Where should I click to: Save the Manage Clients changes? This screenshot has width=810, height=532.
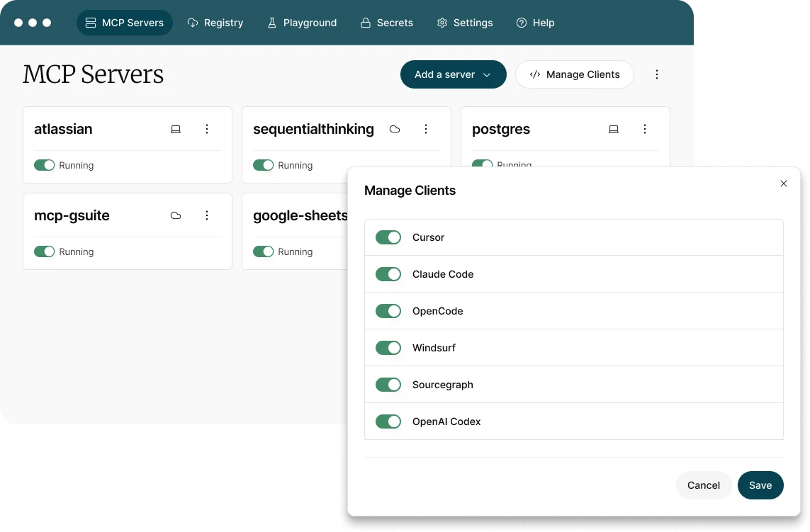pos(760,485)
